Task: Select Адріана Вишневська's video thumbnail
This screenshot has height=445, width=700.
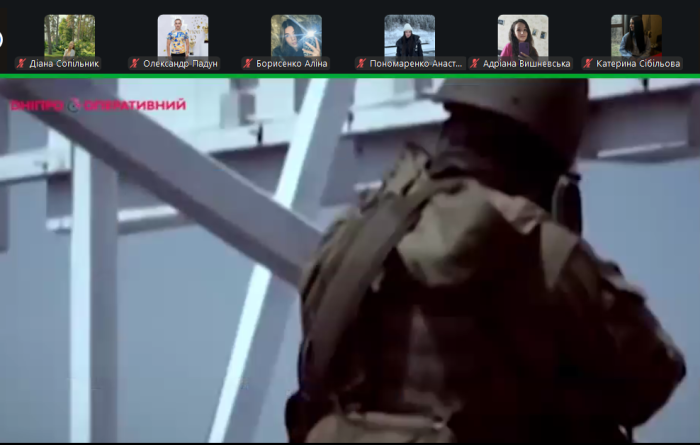Action: 523,35
